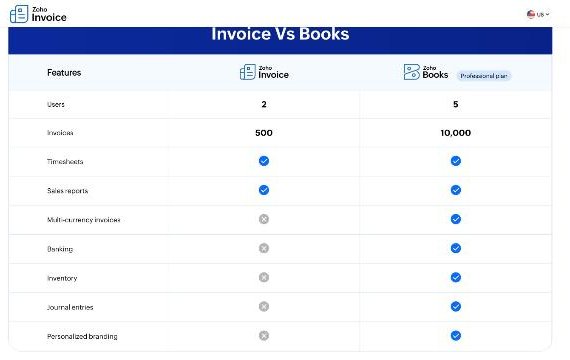
Task: Click the Personalized branding row label
Action: [x=82, y=336]
